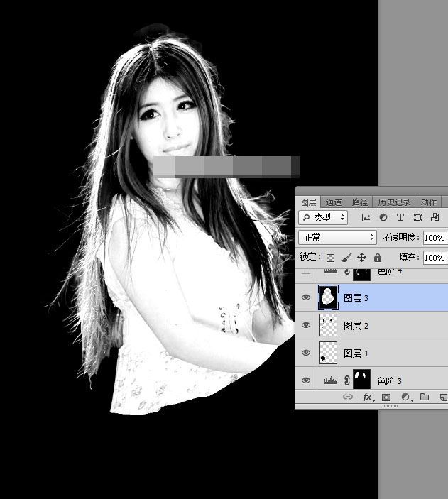Hide 图层 3 with eye icon
Image resolution: width=448 pixels, height=499 pixels.
306,297
